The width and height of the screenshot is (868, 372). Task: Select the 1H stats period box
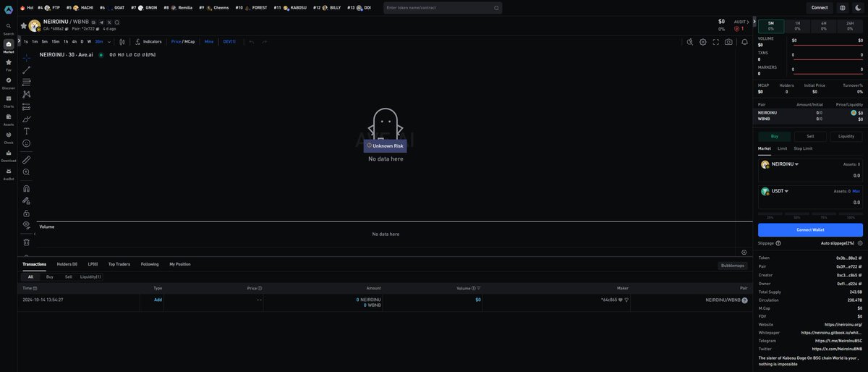point(798,26)
